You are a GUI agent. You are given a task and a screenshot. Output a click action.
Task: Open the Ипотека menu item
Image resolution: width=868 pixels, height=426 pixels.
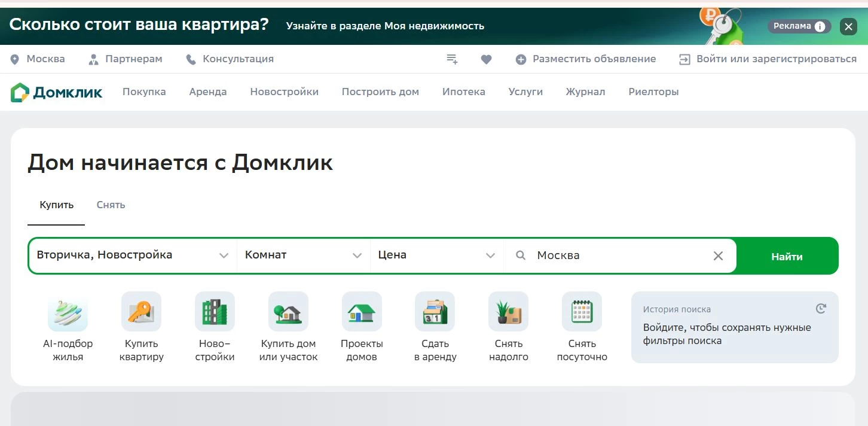click(464, 92)
